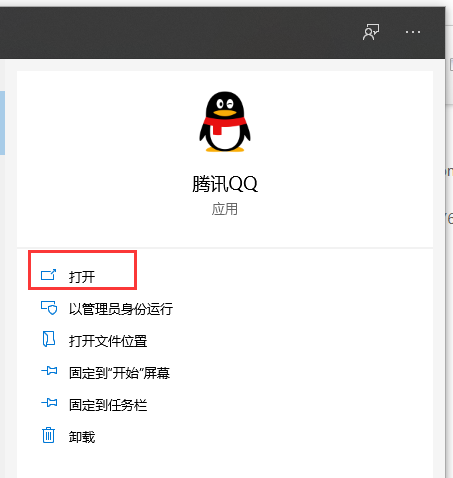Click the feedback person icon in header

pos(371,32)
